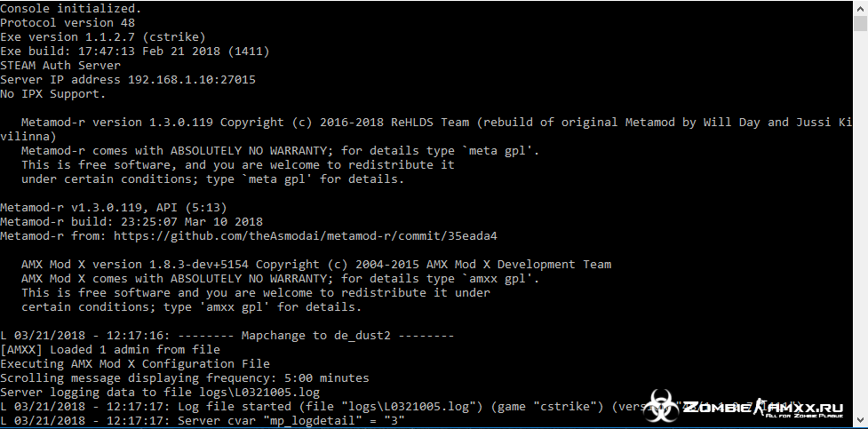Open the github.com metamod-r commit URL
868x429 pixels.
[306, 236]
